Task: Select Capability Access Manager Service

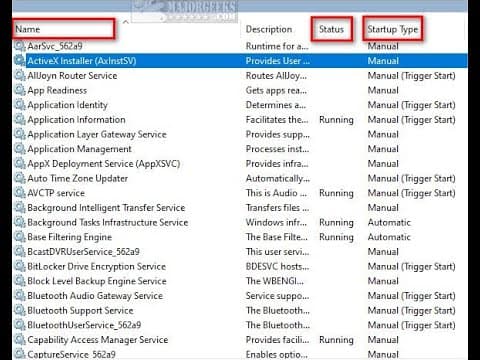Action: click(x=98, y=340)
